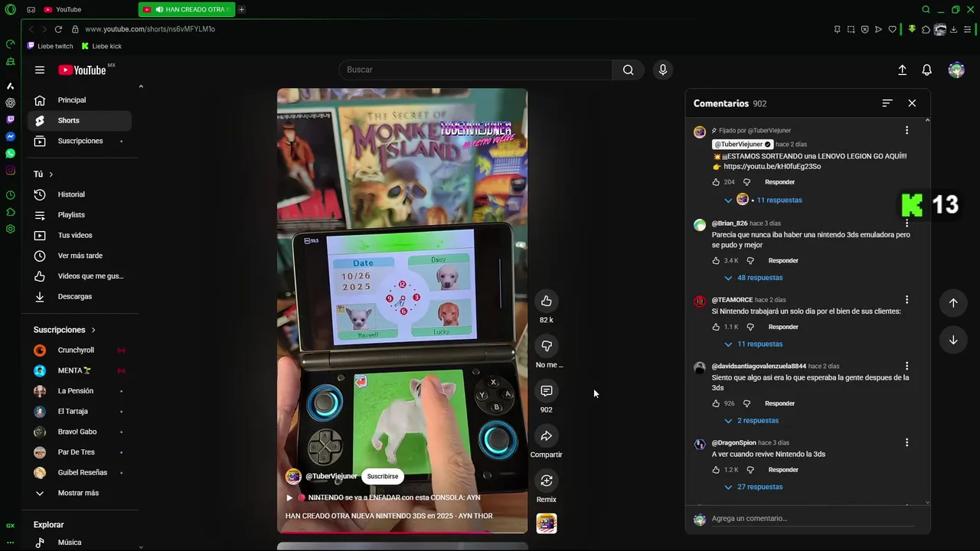
Task: Open El Tartaja subscription channel
Action: [80, 412]
